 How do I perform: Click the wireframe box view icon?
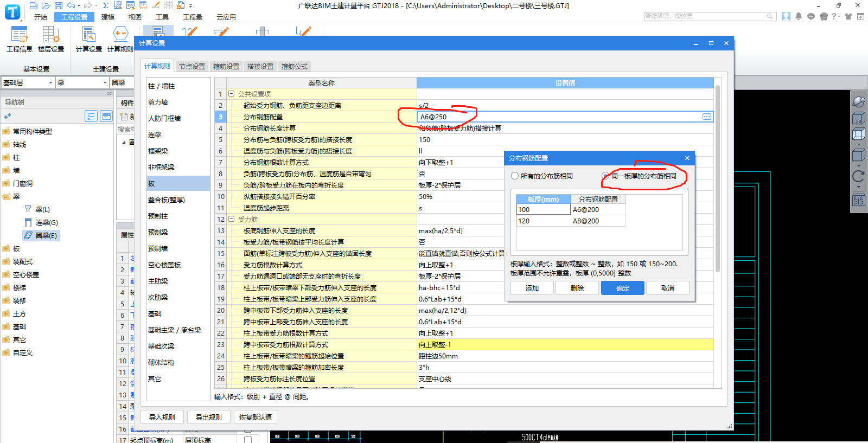[x=859, y=134]
